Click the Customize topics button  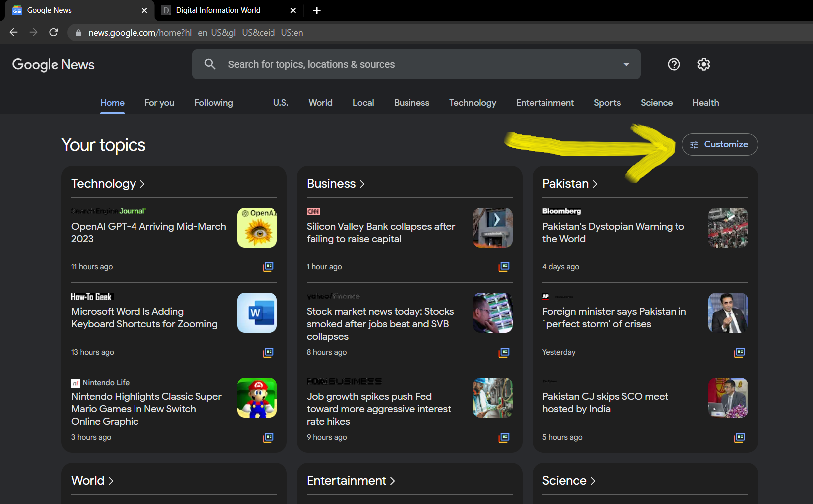pyautogui.click(x=720, y=144)
